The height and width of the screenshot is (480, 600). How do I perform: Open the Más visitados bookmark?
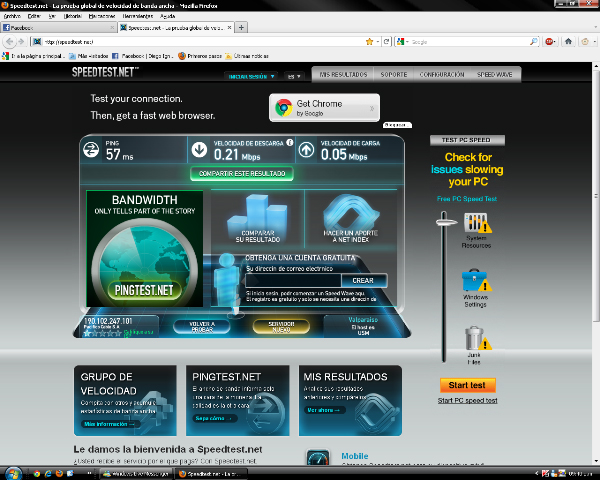[x=89, y=56]
